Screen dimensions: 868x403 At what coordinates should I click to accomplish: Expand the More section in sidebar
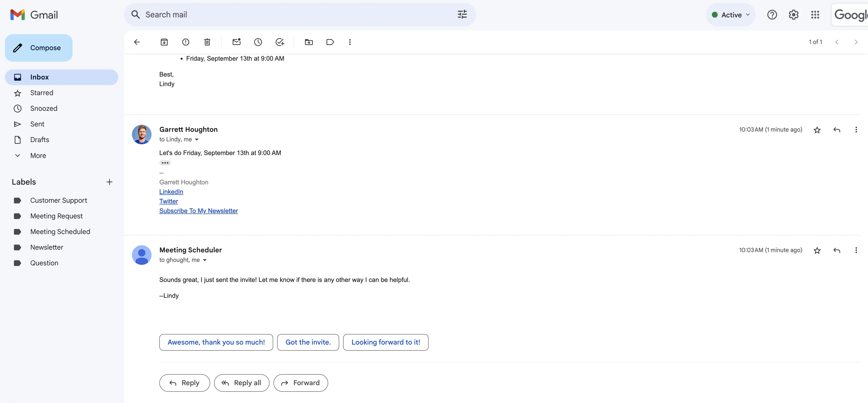[x=38, y=156]
